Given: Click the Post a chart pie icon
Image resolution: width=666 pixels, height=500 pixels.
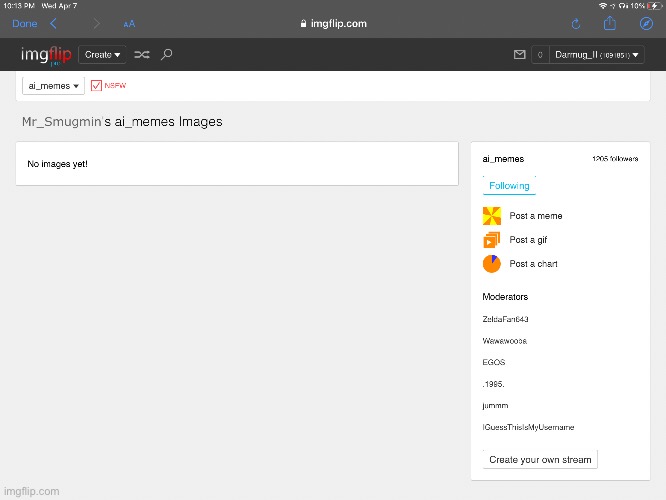Looking at the screenshot, I should [491, 264].
